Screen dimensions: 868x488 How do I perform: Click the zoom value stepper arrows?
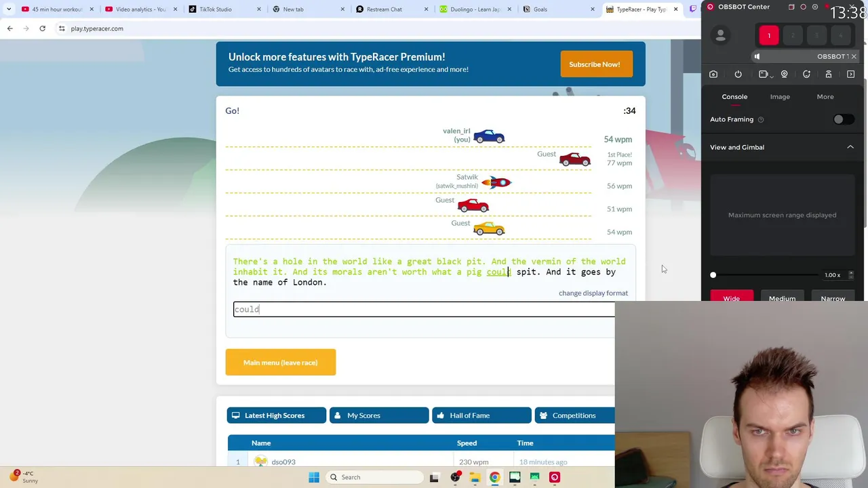(851, 275)
